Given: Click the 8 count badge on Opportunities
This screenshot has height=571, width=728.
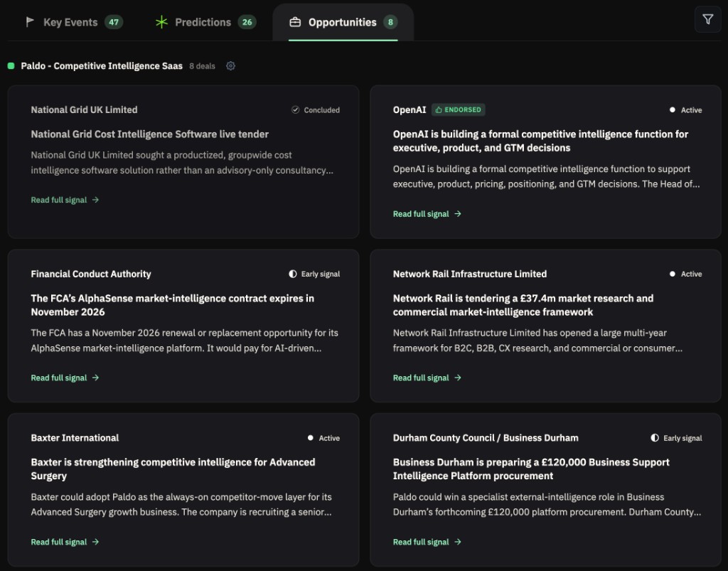Looking at the screenshot, I should coord(390,22).
